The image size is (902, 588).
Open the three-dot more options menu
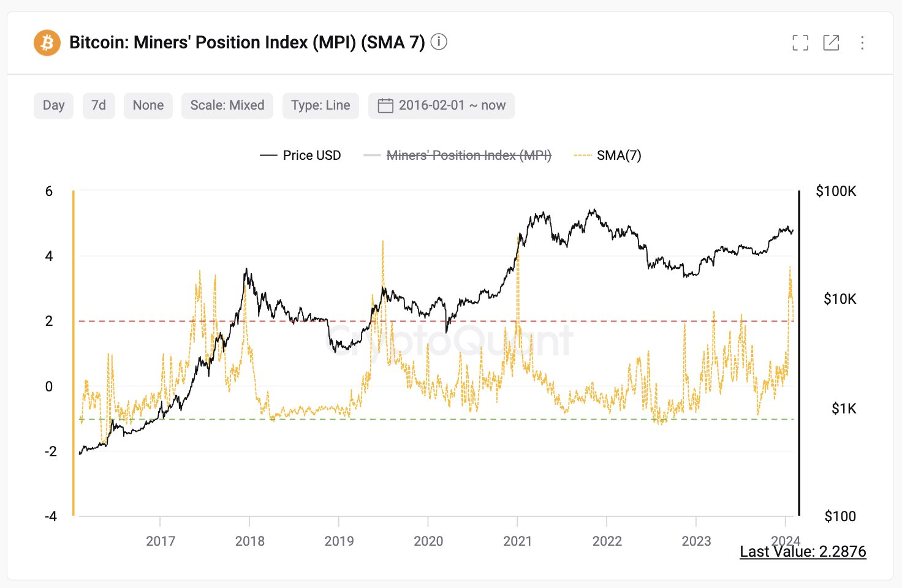pyautogui.click(x=862, y=42)
